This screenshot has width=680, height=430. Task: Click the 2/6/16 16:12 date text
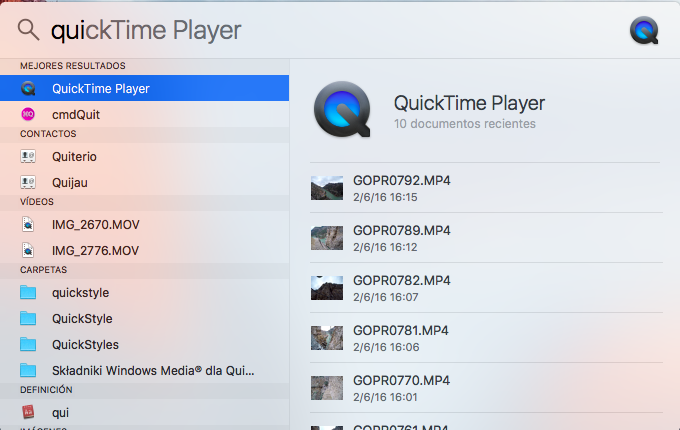(x=385, y=247)
